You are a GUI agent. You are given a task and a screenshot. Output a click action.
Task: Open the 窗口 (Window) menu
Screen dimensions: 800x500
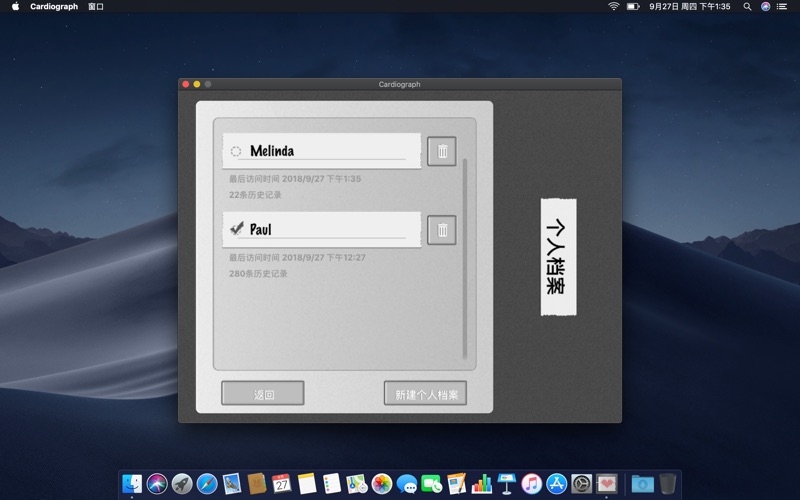coord(96,7)
